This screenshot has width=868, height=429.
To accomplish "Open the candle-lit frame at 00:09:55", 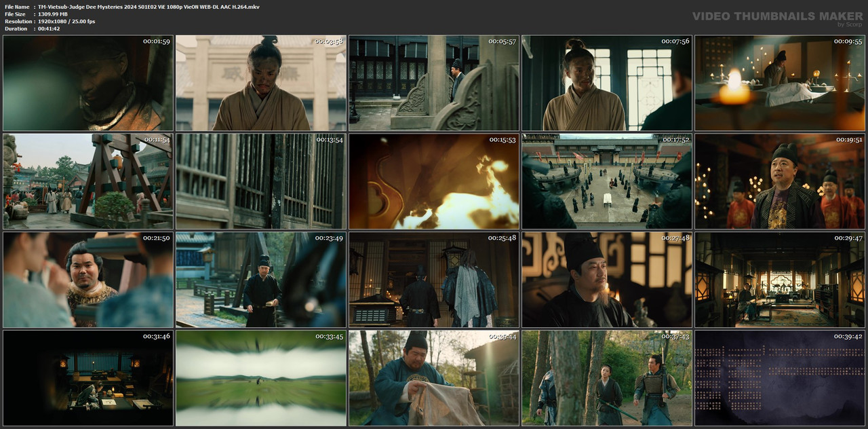I will point(780,83).
